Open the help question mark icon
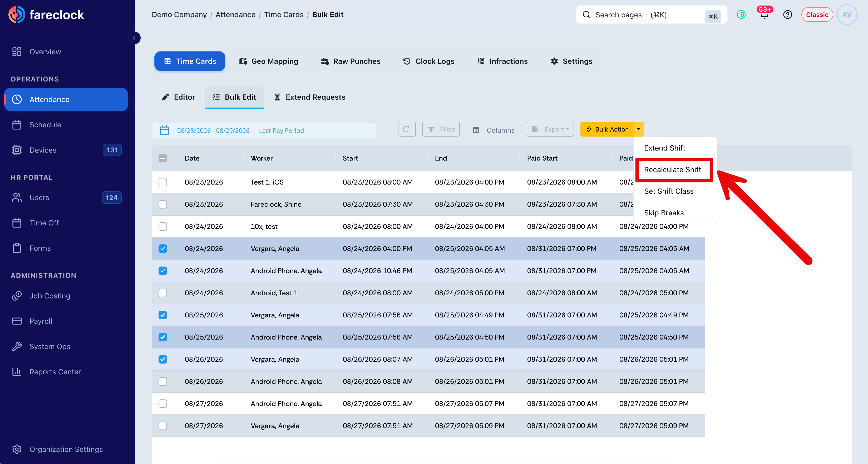Screen dimensions: 868x464 click(787, 14)
